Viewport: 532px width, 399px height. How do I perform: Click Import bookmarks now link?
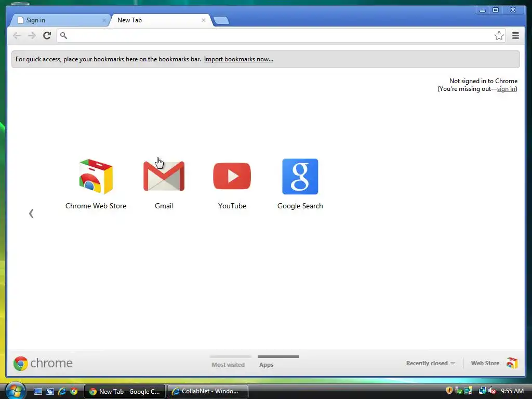[x=238, y=59]
